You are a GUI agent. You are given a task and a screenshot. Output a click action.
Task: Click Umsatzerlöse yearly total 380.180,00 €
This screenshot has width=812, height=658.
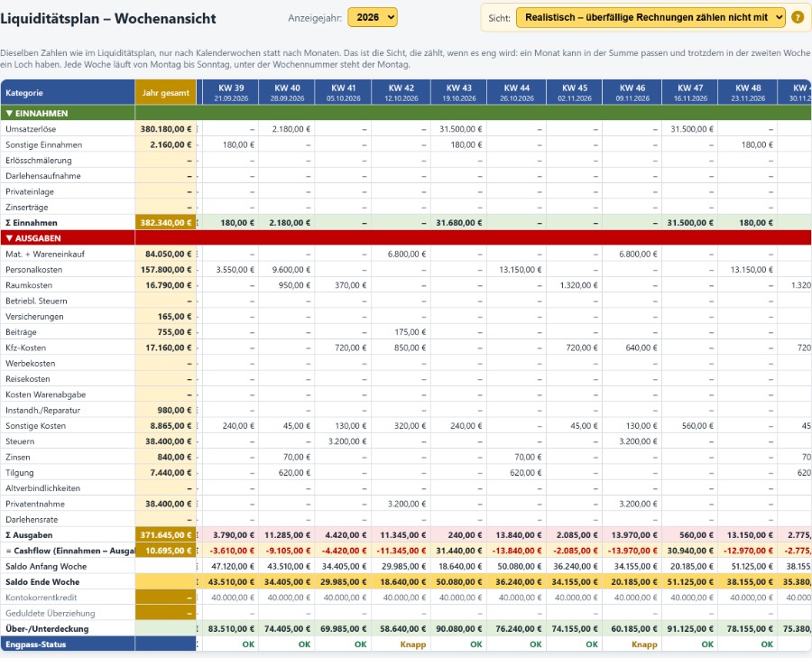pyautogui.click(x=166, y=129)
